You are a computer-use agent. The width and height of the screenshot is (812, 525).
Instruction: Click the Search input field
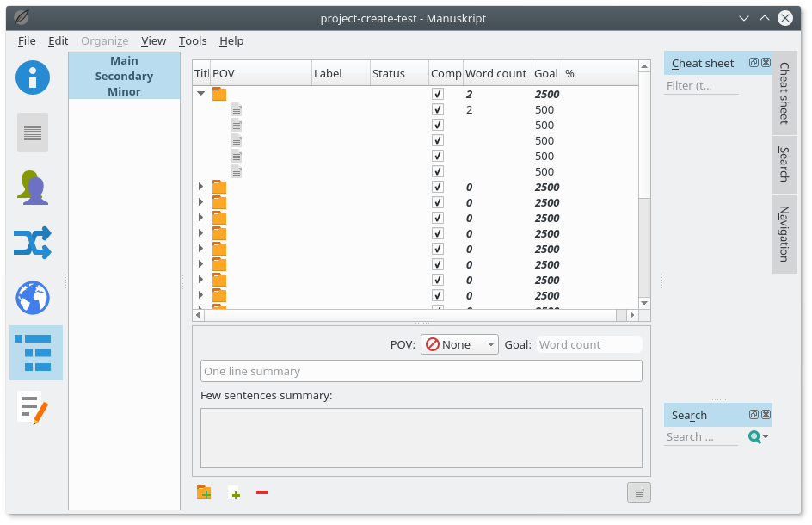[701, 437]
